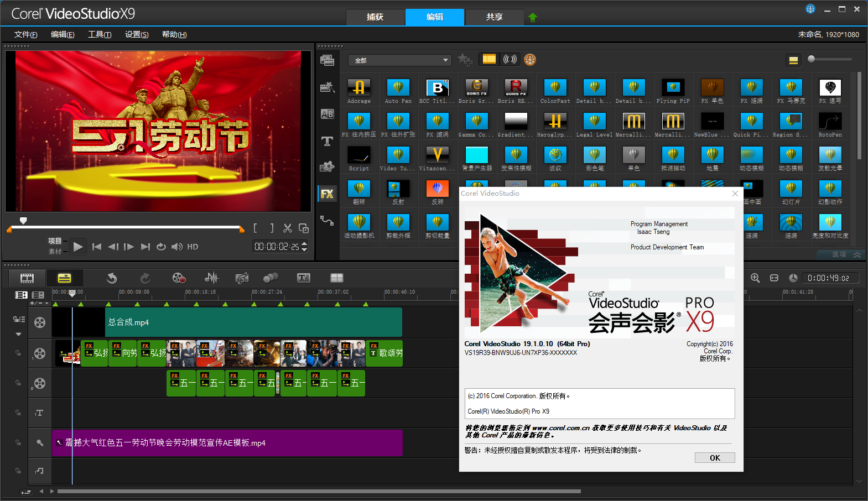
Task: Expand the 选项 options panel
Action: click(x=840, y=254)
